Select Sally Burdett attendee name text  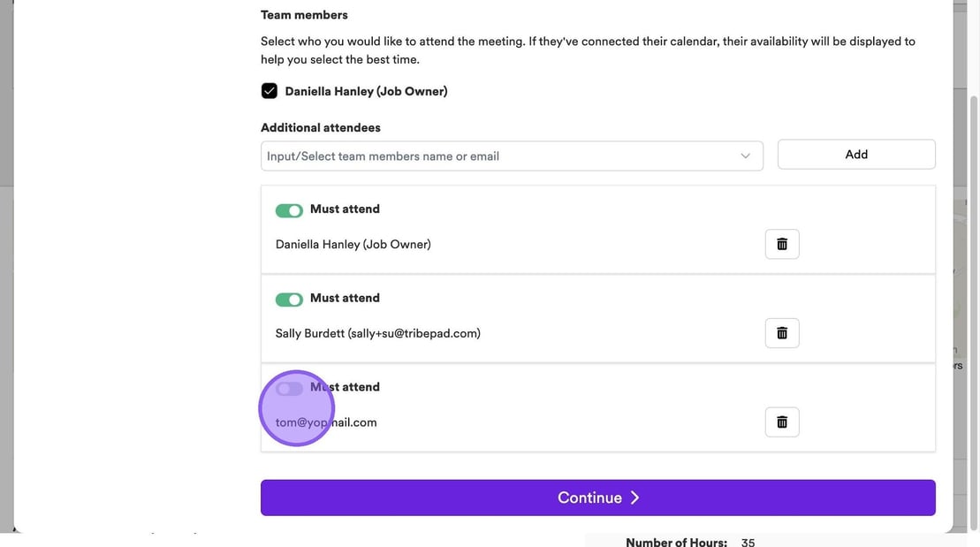[x=377, y=333]
